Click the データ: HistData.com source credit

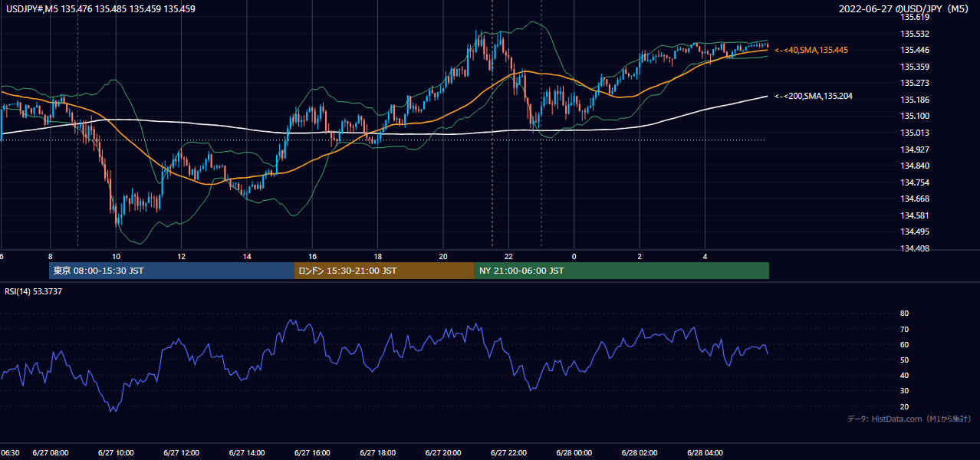pyautogui.click(x=909, y=419)
